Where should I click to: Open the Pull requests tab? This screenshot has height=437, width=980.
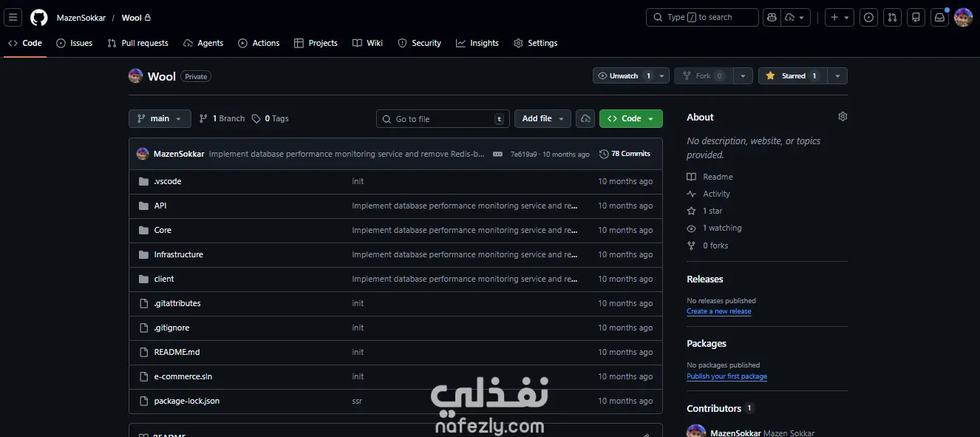pyautogui.click(x=138, y=43)
